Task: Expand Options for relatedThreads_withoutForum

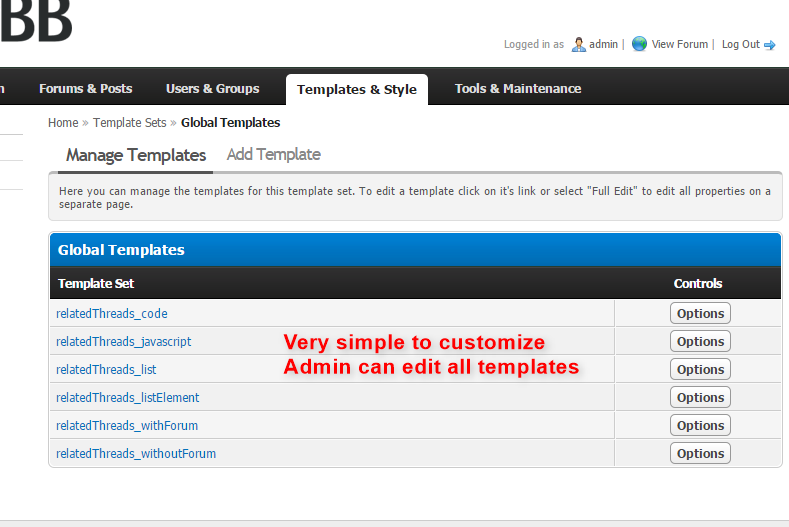Action: (700, 453)
